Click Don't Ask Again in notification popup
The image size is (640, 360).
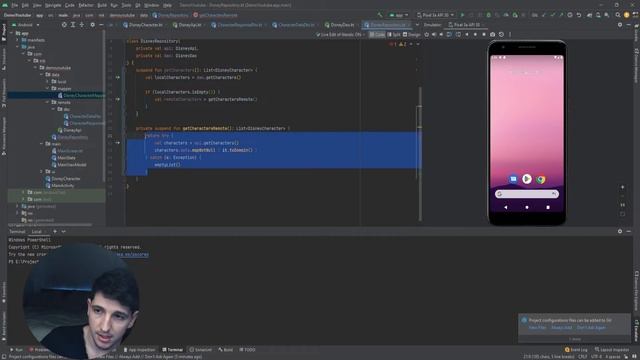click(x=591, y=328)
